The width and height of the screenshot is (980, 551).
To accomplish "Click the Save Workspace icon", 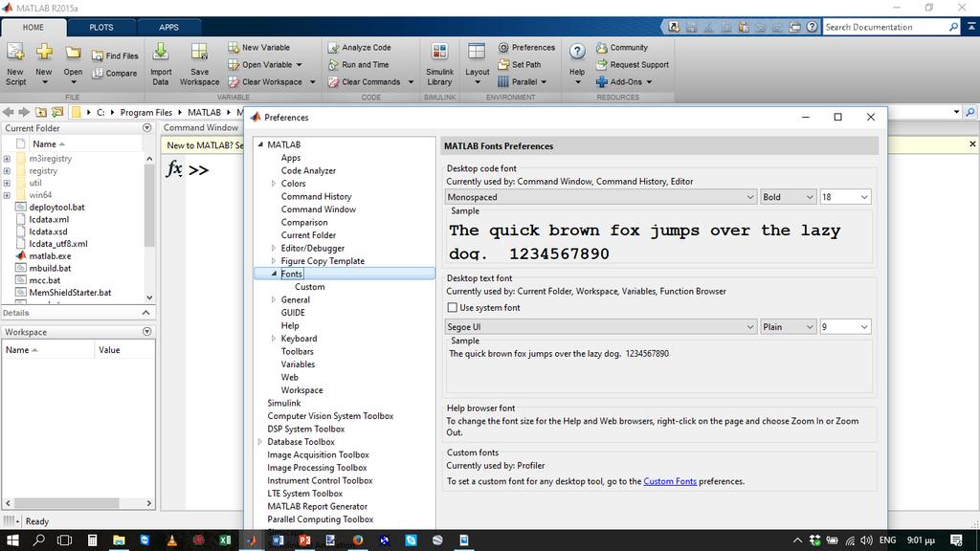I will pyautogui.click(x=199, y=52).
